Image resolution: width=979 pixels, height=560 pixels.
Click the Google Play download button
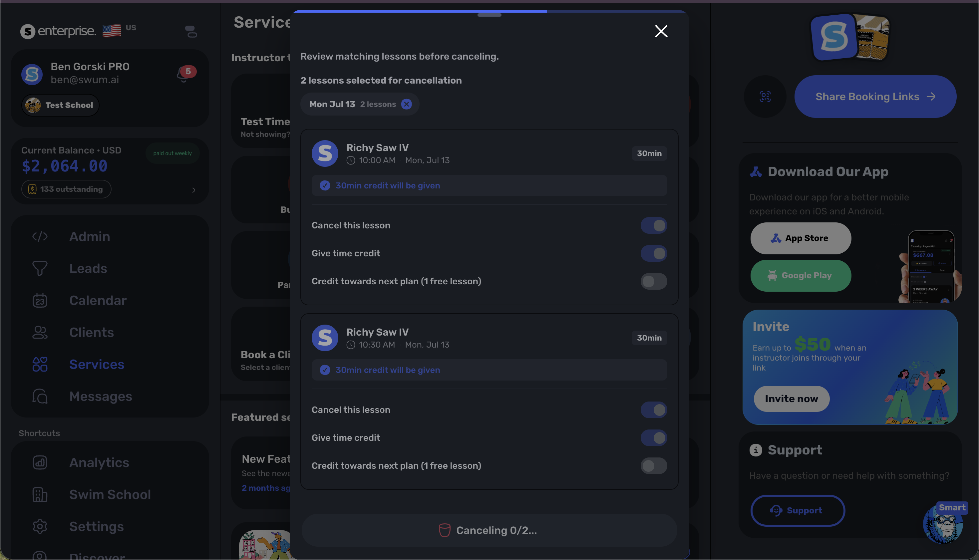(801, 276)
